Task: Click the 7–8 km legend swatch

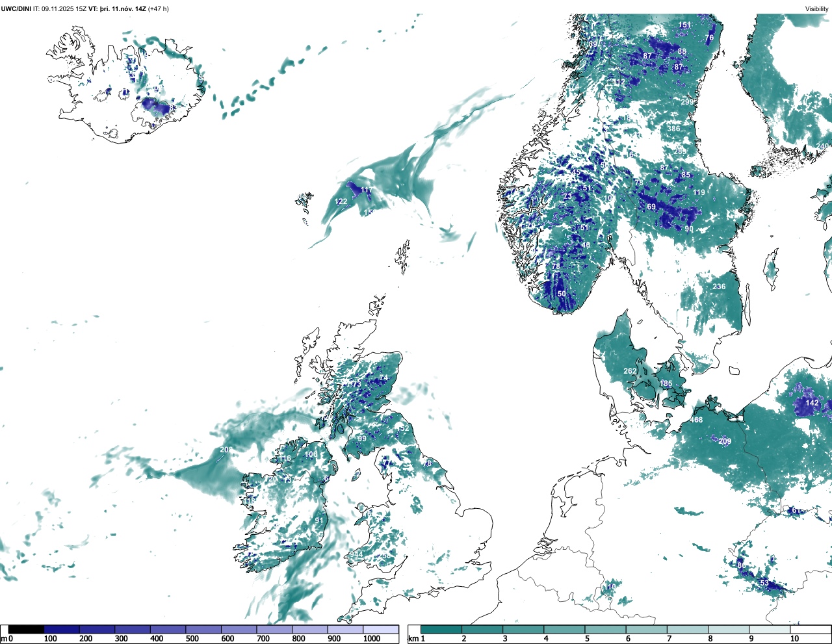Action: (688, 629)
